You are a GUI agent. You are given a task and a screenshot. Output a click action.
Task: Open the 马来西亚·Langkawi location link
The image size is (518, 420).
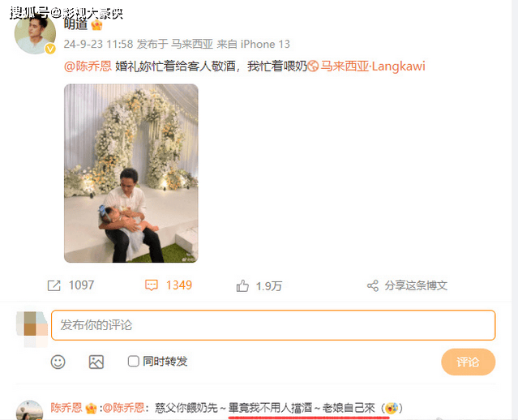pyautogui.click(x=373, y=66)
